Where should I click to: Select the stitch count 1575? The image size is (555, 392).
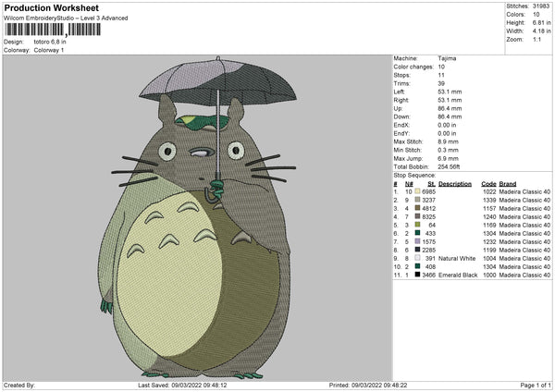(x=428, y=241)
